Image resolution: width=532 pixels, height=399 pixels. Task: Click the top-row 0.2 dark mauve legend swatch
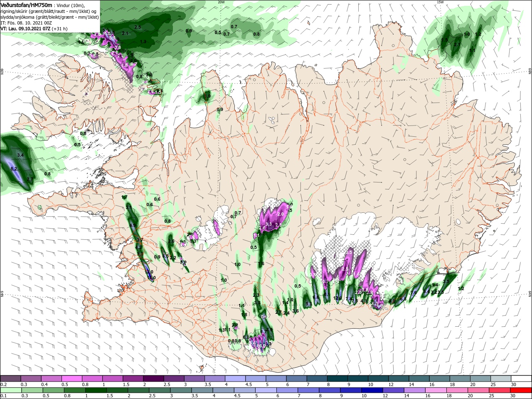pos(10,379)
